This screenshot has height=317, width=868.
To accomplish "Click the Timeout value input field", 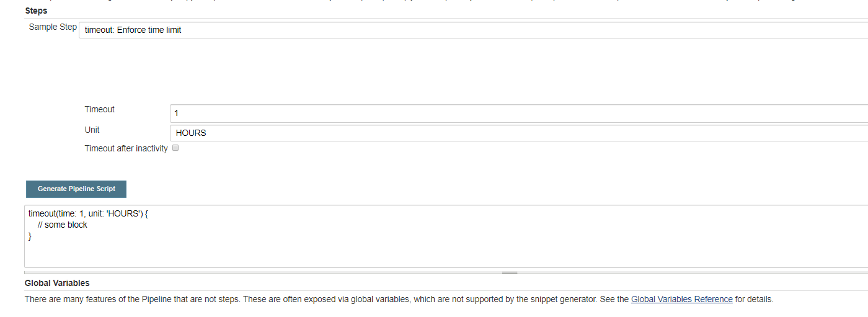I will click(515, 114).
